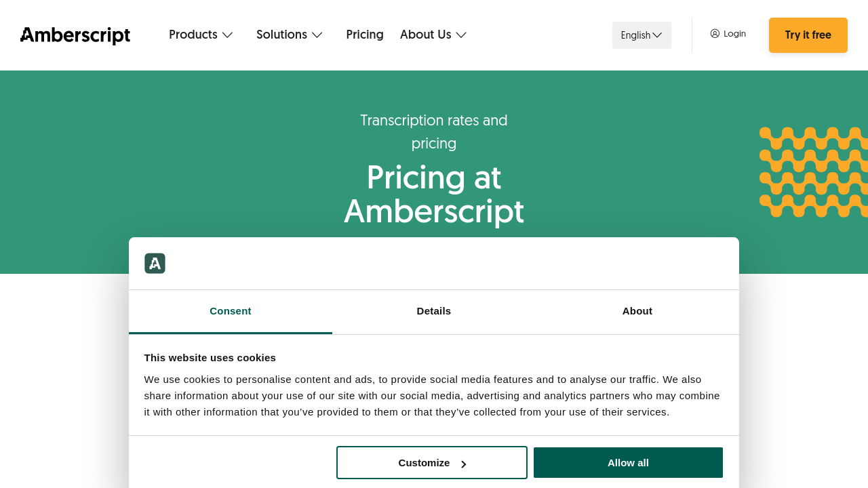Viewport: 868px width, 488px height.
Task: Switch to the Details tab
Action: click(x=433, y=310)
